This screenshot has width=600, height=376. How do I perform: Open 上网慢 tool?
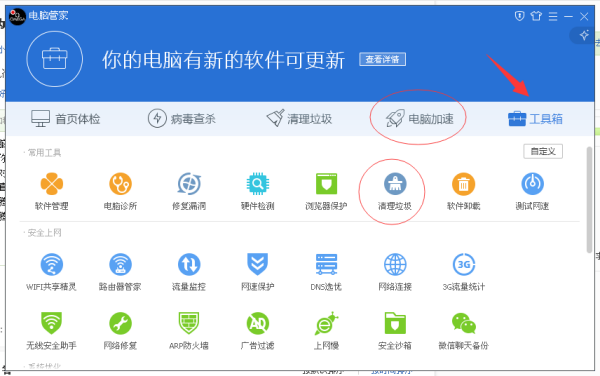(326, 331)
